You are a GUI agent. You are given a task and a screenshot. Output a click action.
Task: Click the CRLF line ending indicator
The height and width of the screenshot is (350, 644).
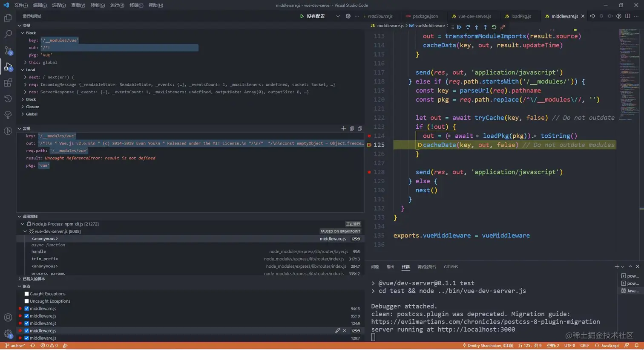coord(584,345)
